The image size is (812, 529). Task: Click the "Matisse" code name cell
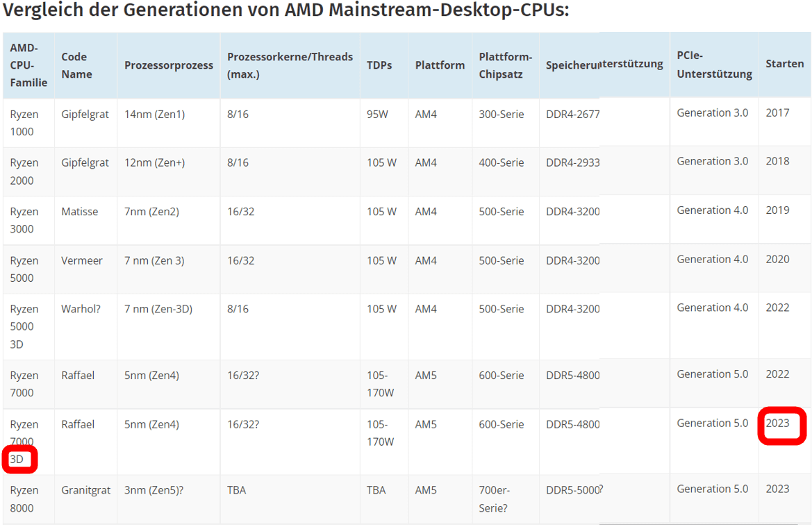point(80,212)
